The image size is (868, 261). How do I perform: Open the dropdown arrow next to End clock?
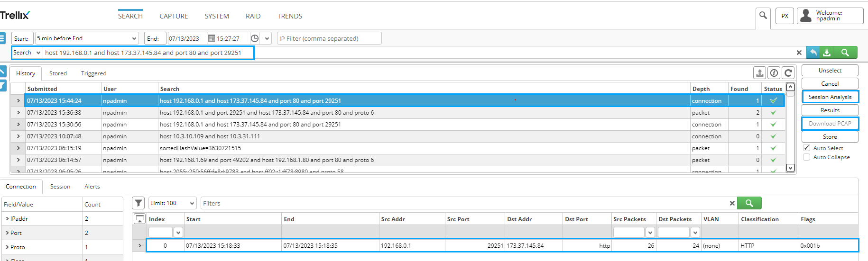click(267, 38)
